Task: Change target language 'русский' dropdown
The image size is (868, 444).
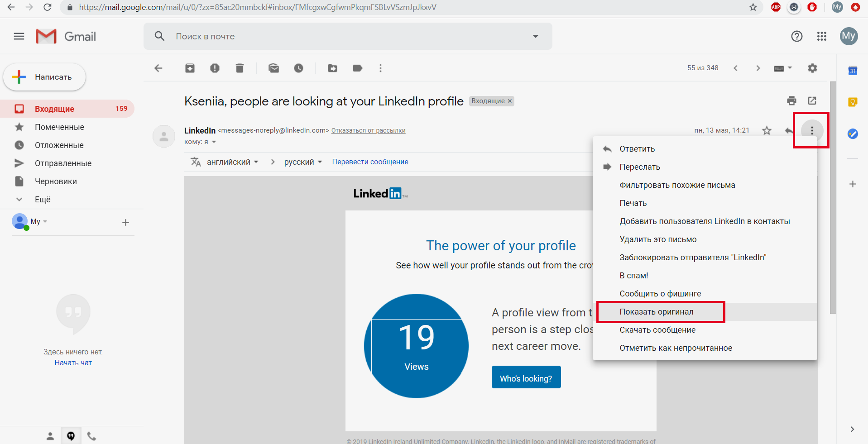Action: tap(303, 162)
